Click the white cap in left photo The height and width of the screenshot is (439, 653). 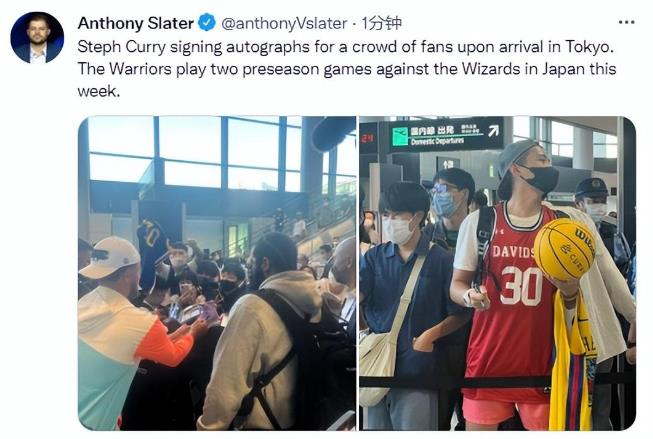(110, 257)
